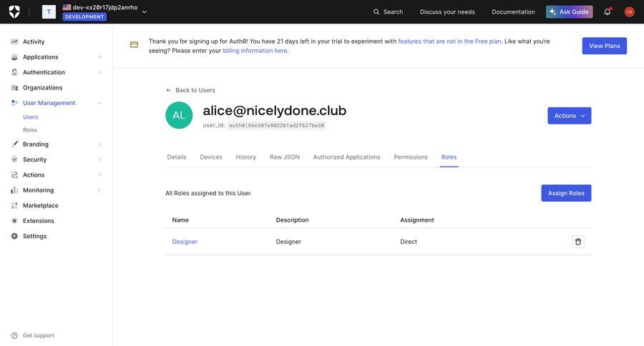
Task: Switch to the Permissions tab
Action: coord(411,157)
